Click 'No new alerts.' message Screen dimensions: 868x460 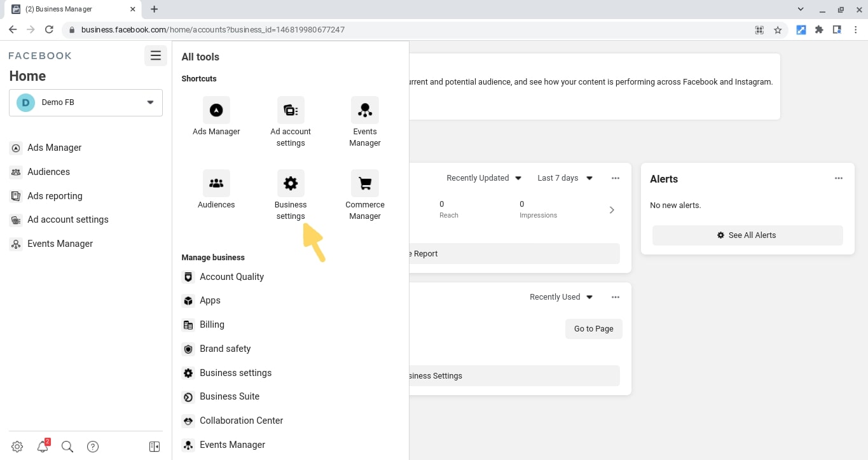coord(675,206)
